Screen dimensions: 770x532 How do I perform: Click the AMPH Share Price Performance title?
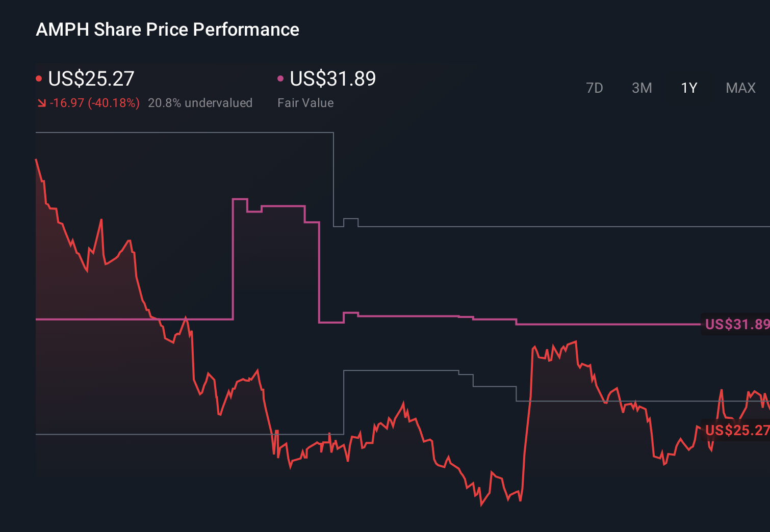[167, 30]
